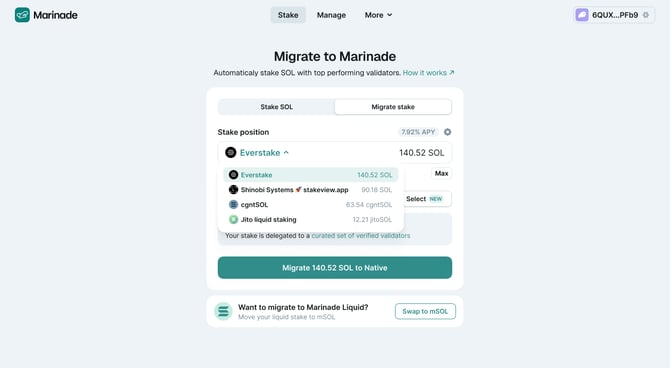Expand the More navigation menu
Viewport: 670px width, 368px height.
point(378,15)
